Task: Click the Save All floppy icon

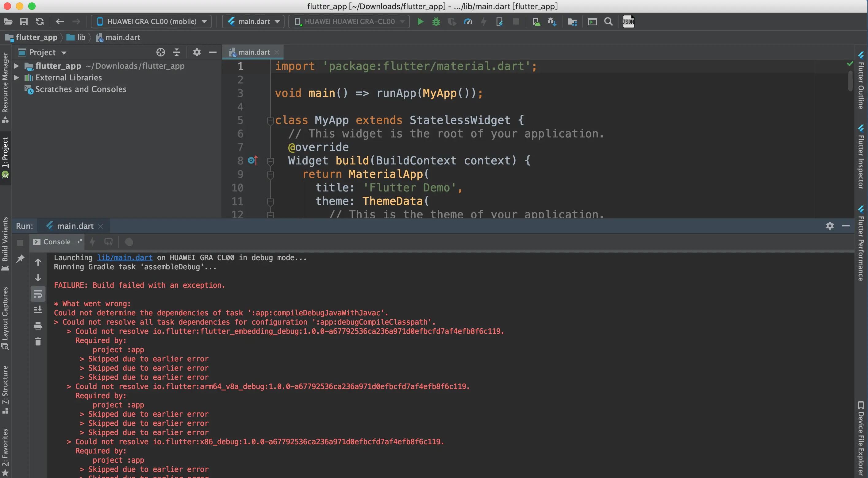Action: point(24,21)
